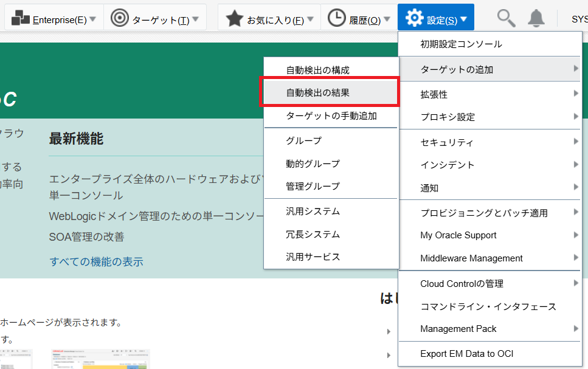Viewport: 588px width, 369px height.
Task: Expand the Cloud Controlの管理 submenu
Action: [x=462, y=283]
